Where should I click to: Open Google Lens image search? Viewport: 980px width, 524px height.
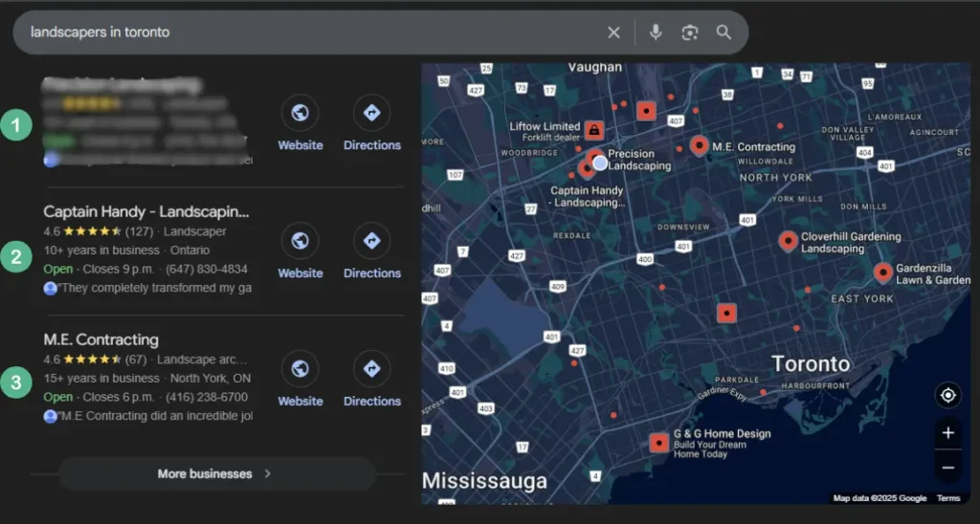coord(689,33)
